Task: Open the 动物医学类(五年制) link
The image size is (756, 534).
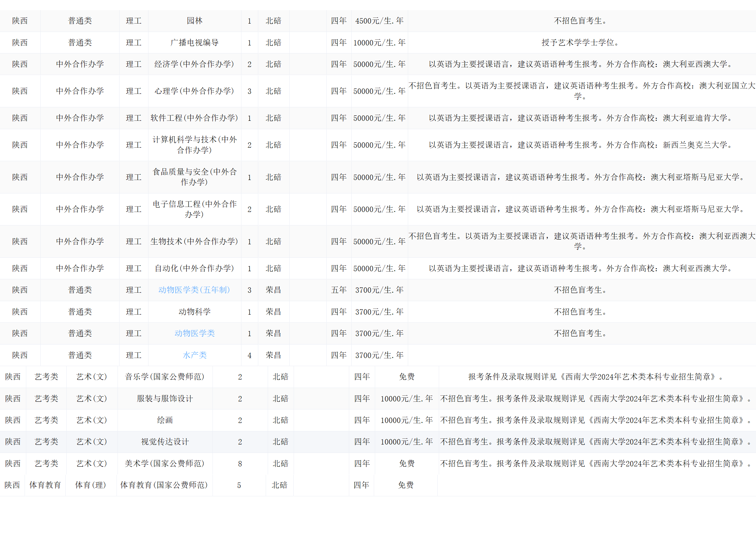Action: [x=194, y=290]
